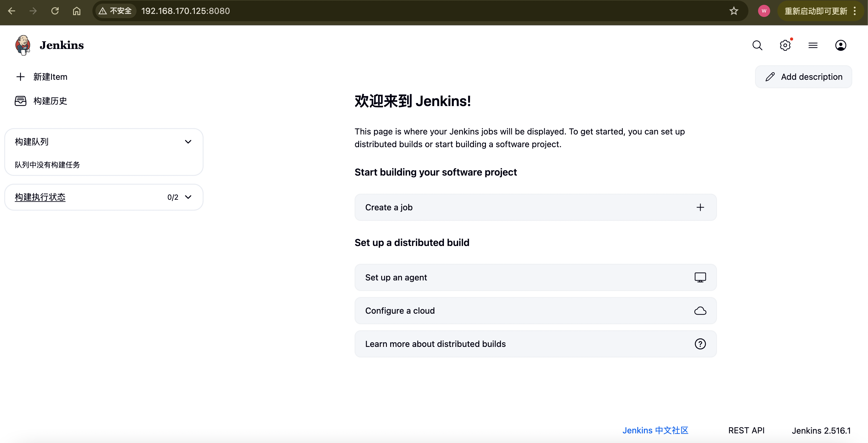Open the Jenkins search magnifier
The height and width of the screenshot is (443, 868).
coord(757,45)
